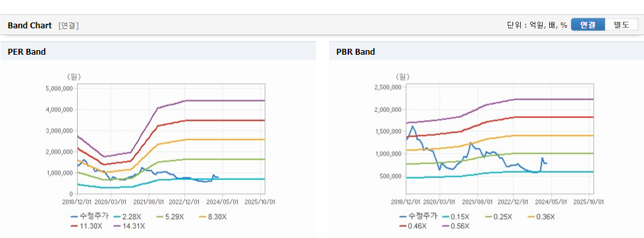
Task: Click 2,000,000 axis label in PER chart
Action: click(59, 152)
